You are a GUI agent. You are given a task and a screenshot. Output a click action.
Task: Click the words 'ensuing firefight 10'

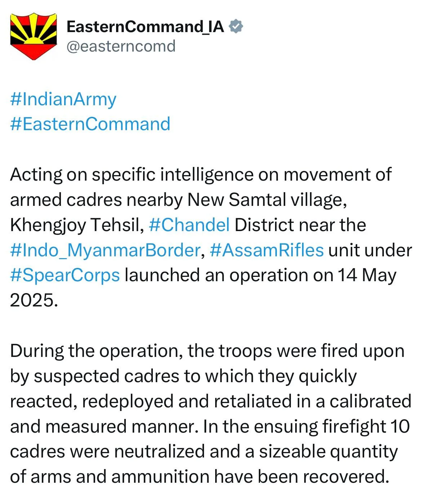(332, 426)
